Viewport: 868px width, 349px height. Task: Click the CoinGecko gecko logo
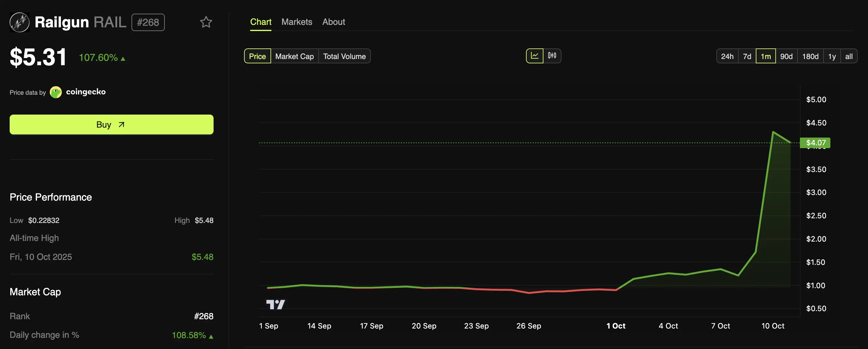click(x=56, y=92)
